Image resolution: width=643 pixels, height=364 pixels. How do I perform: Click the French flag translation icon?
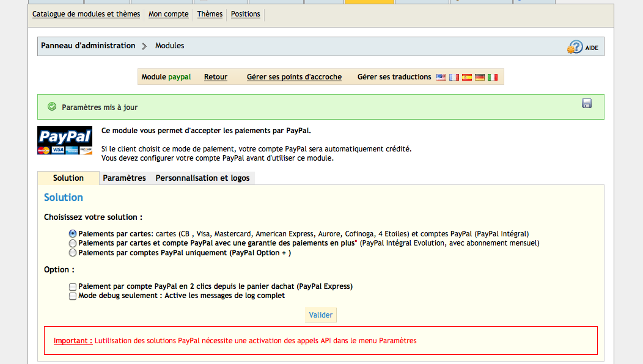pos(454,77)
